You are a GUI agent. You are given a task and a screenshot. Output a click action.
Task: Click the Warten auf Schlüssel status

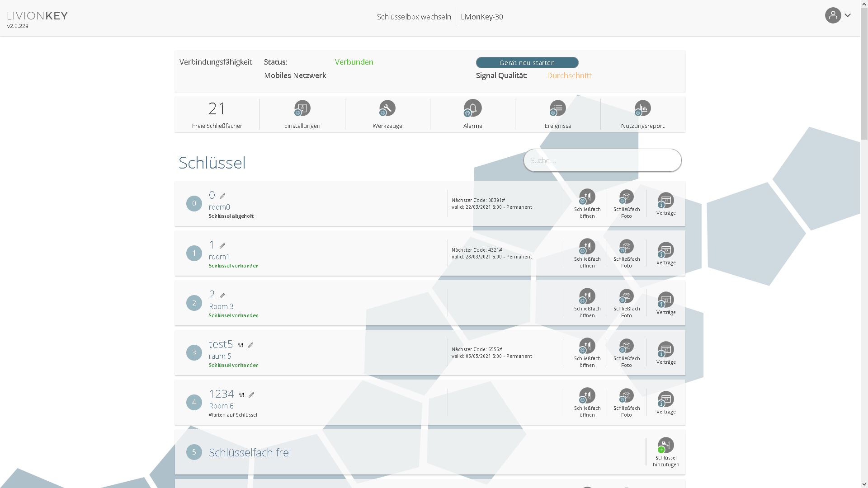point(233,415)
